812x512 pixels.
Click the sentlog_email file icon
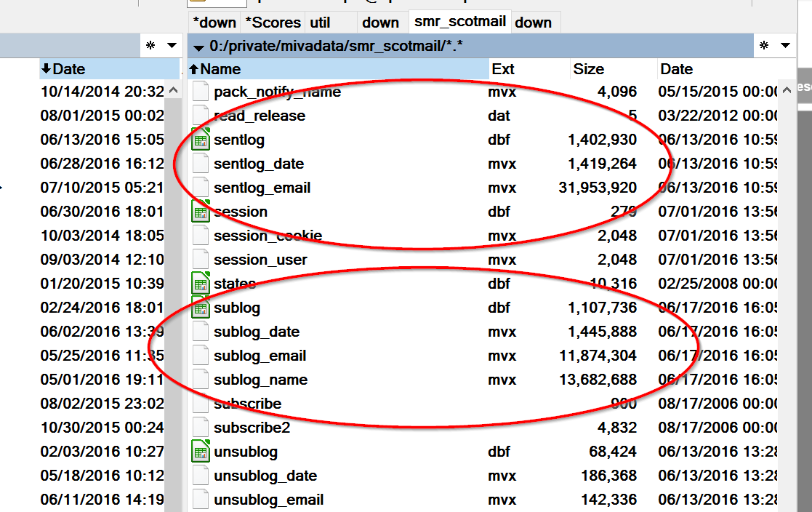pyautogui.click(x=200, y=188)
